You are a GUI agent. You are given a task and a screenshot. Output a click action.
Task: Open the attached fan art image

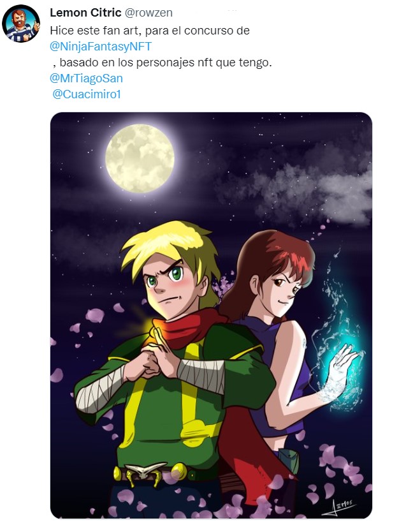click(211, 315)
